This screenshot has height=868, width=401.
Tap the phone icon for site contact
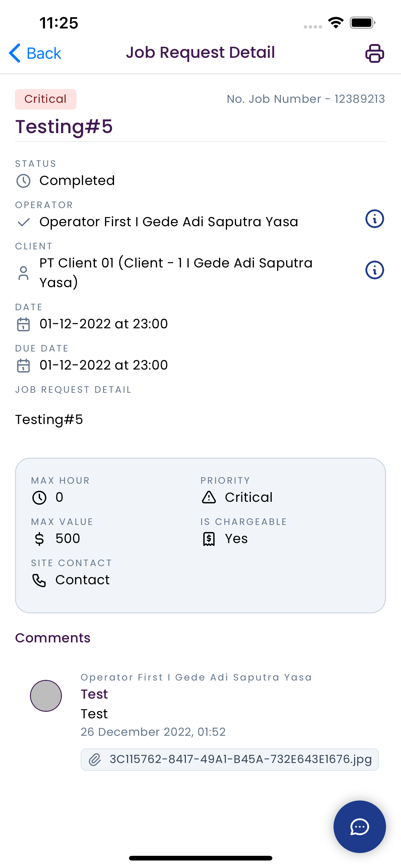click(x=39, y=580)
